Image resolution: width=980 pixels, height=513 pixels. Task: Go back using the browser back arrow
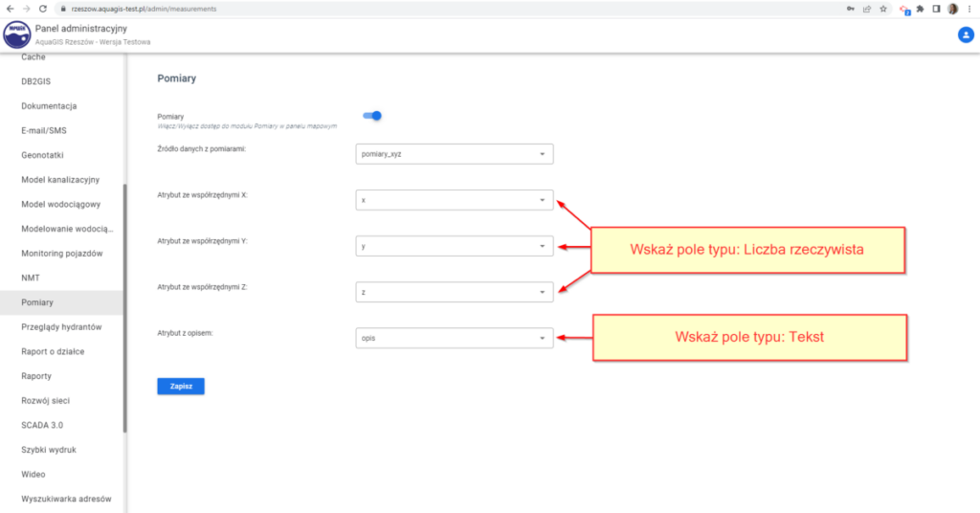click(x=9, y=9)
